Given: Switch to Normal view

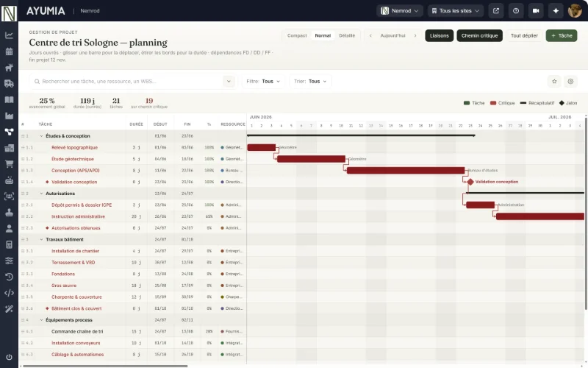Looking at the screenshot, I should click(323, 35).
